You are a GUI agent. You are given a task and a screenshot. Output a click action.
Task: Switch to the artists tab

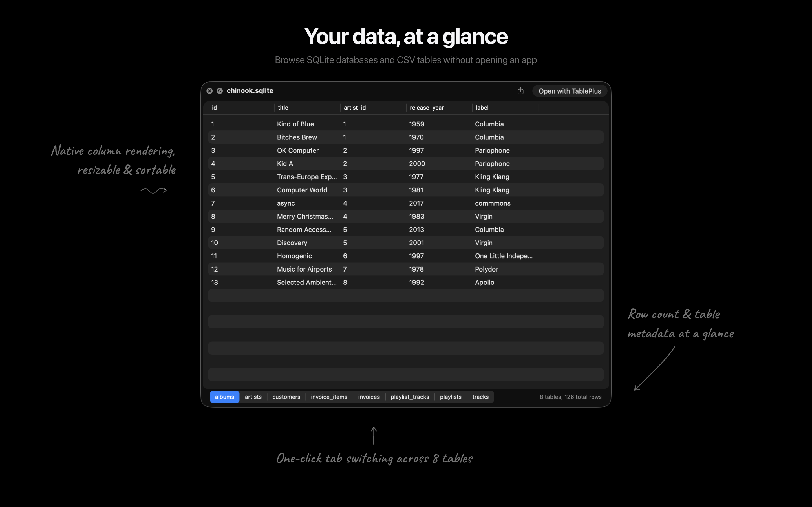(x=253, y=397)
